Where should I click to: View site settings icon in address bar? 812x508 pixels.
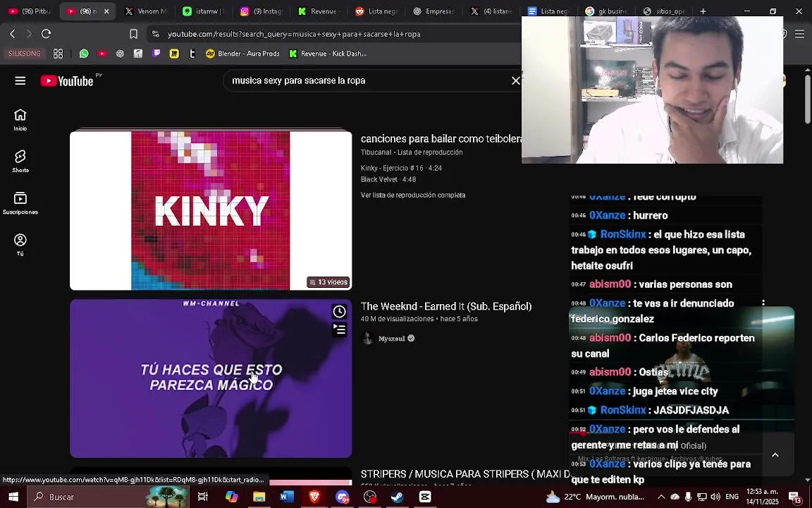[155, 34]
